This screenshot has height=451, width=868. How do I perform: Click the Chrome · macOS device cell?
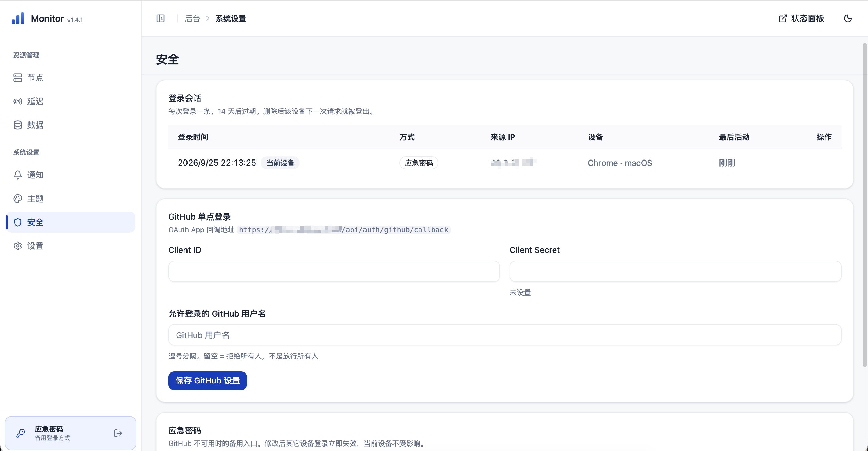(620, 163)
